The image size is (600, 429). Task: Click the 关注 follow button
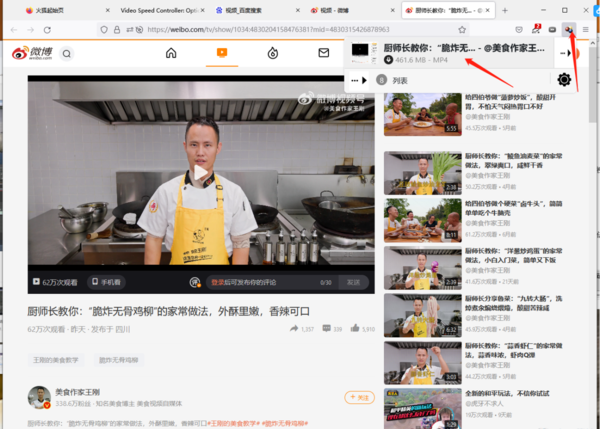360,397
